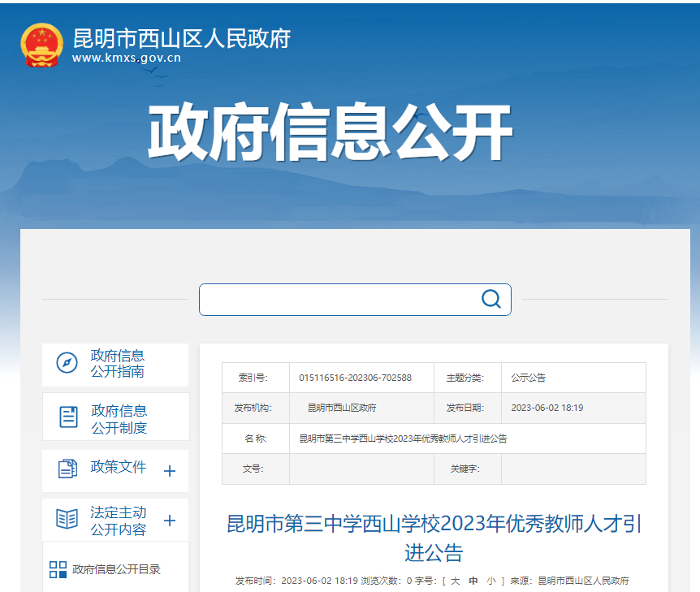Select the 法定主动公开内容 sidebar label
The width and height of the screenshot is (700, 592).
coord(119,521)
